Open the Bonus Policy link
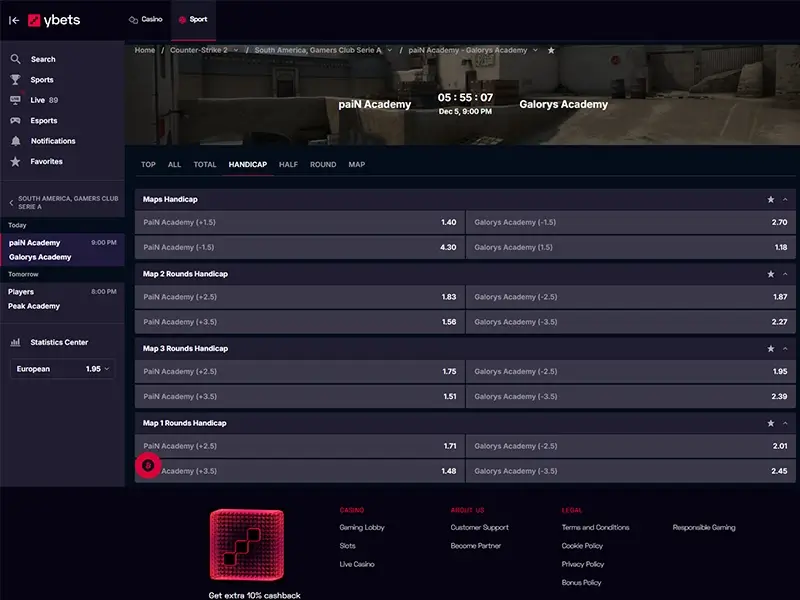 (x=581, y=583)
